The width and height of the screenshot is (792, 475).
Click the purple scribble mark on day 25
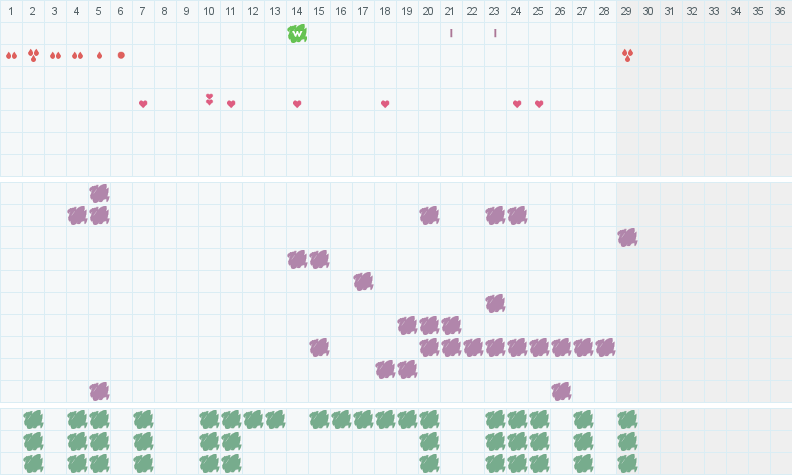coord(539,348)
